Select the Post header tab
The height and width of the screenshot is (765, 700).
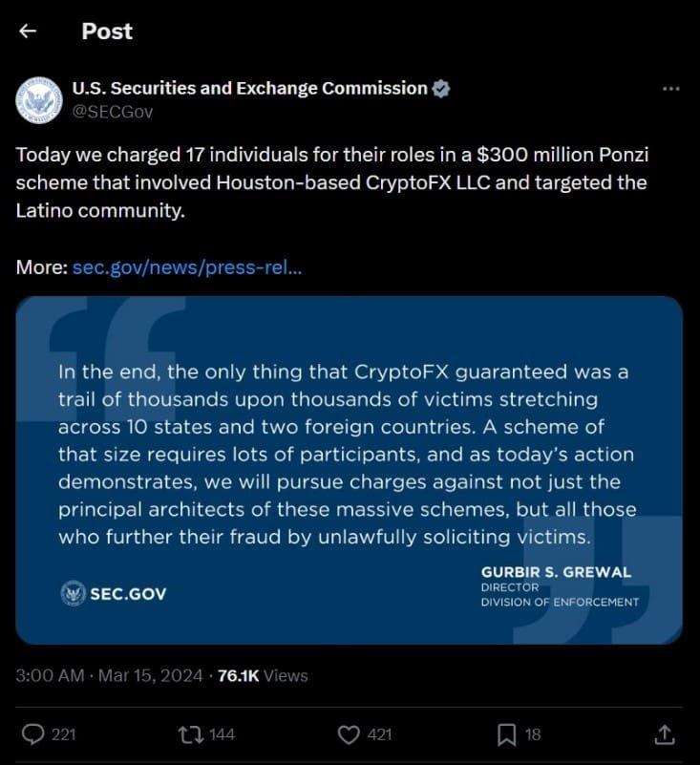(x=106, y=31)
